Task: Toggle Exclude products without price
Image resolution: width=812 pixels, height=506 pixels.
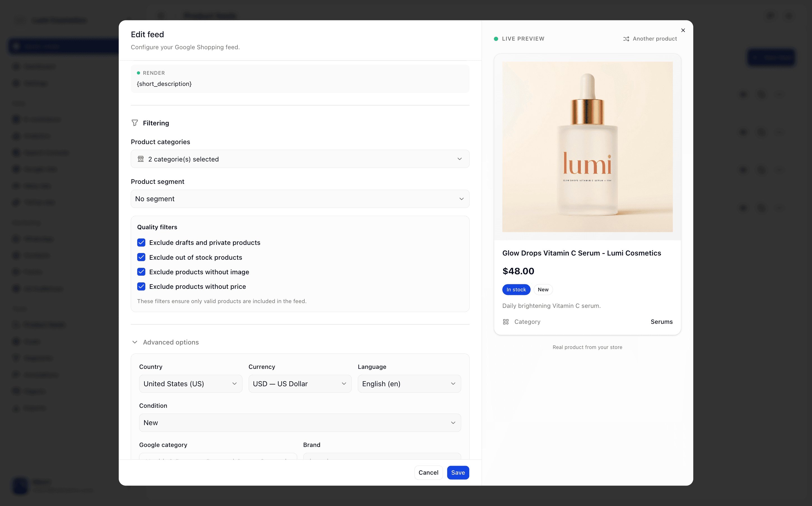Action: click(x=141, y=287)
